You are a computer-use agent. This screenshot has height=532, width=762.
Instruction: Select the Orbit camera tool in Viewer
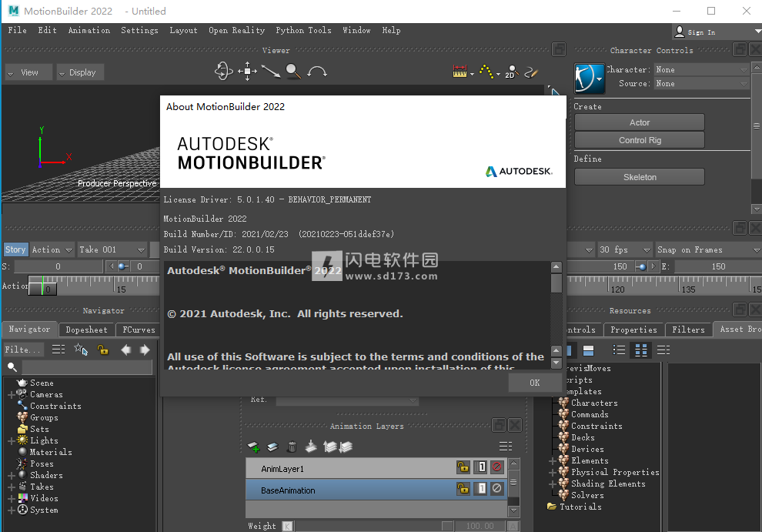[x=223, y=71]
